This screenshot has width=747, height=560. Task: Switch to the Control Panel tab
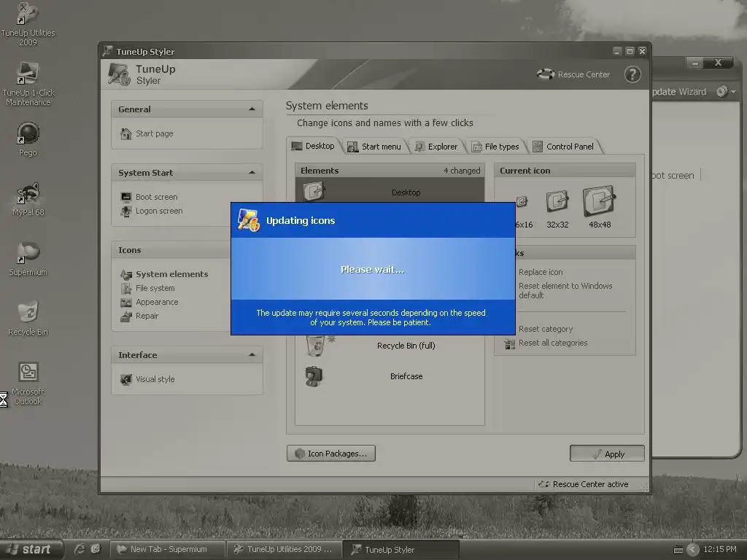[x=564, y=147]
